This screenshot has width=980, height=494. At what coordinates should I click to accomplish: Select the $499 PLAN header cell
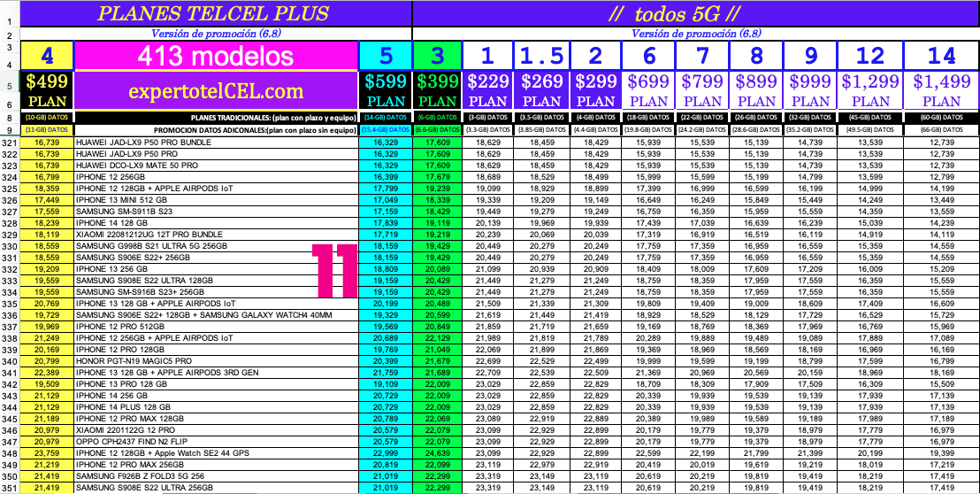47,91
